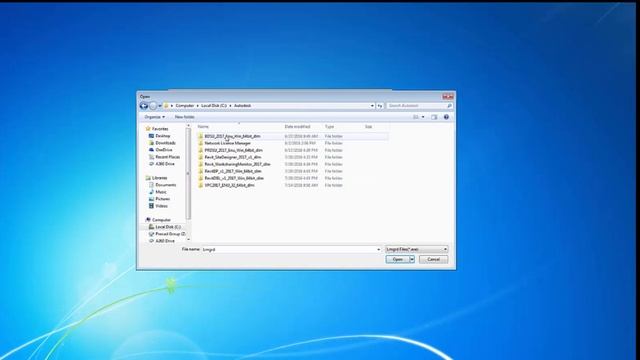Select the Network License Manager folder
Image resolution: width=640 pixels, height=360 pixels.
click(292, 143)
